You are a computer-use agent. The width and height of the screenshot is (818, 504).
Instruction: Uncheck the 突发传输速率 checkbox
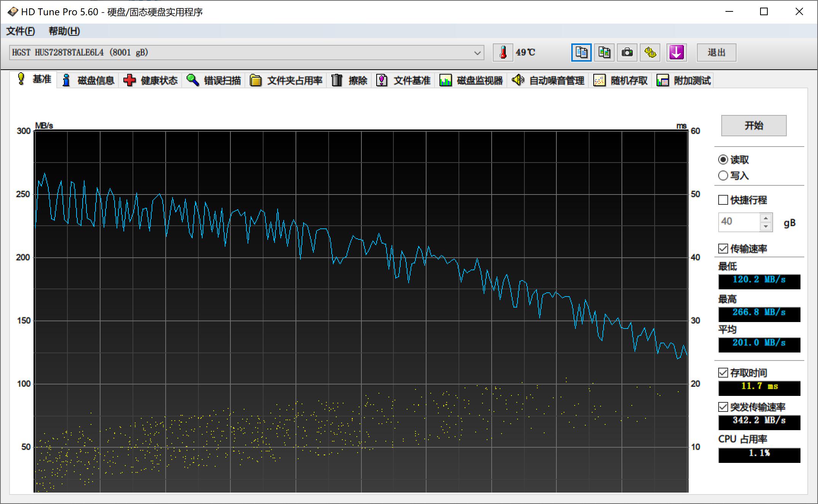click(x=723, y=407)
